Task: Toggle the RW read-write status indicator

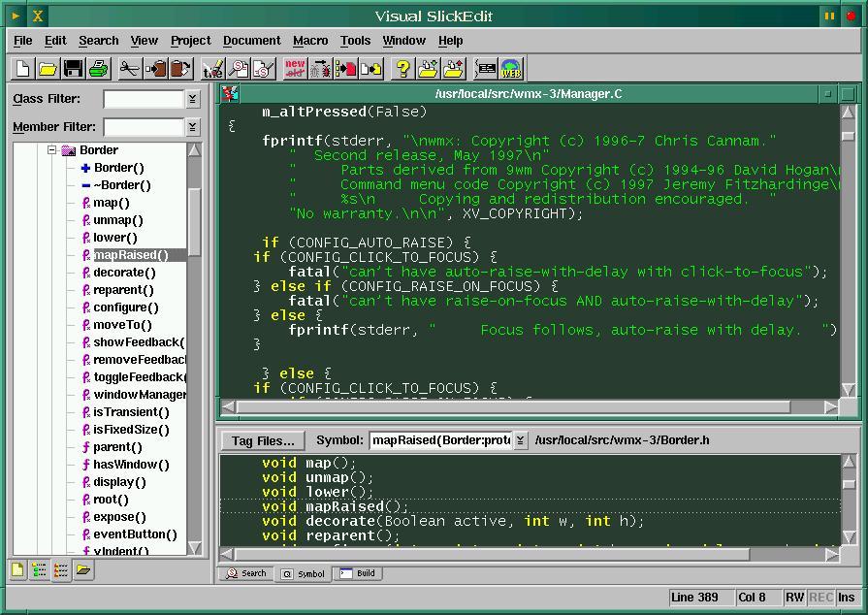Action: pos(795,598)
